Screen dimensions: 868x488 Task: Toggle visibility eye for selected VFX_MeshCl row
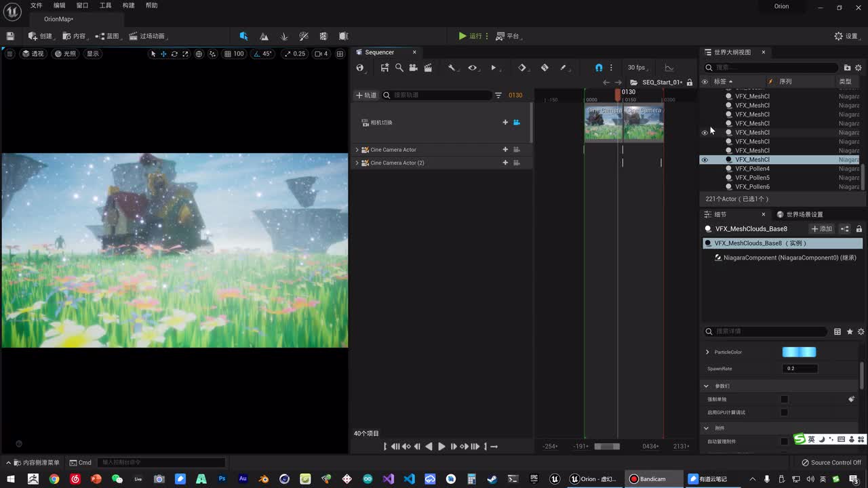click(705, 160)
